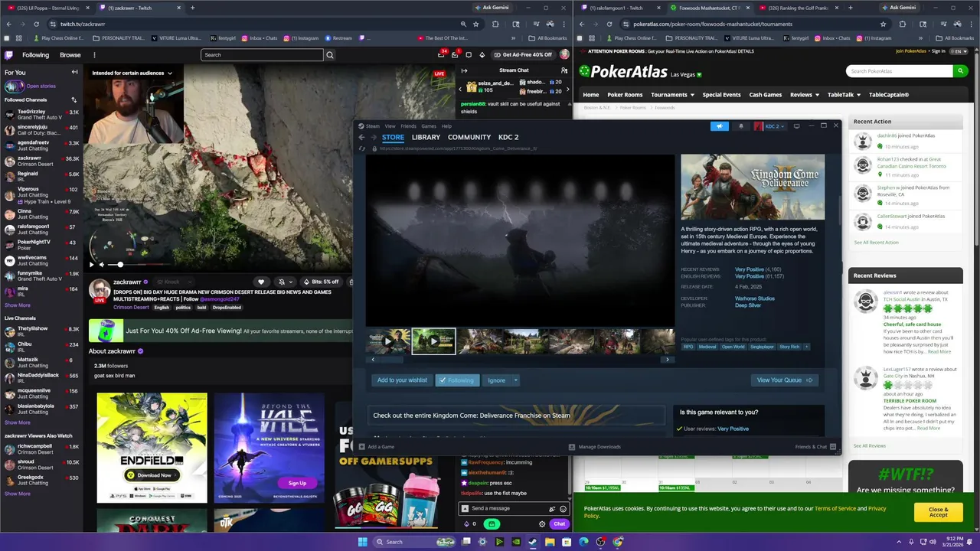
Task: Open Steam Games menu
Action: [429, 126]
